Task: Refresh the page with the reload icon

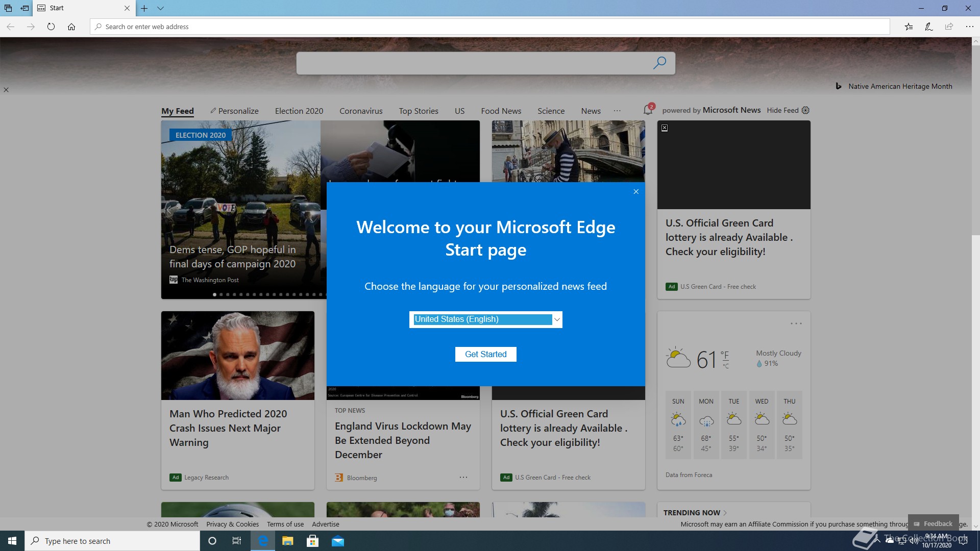Action: tap(51, 27)
